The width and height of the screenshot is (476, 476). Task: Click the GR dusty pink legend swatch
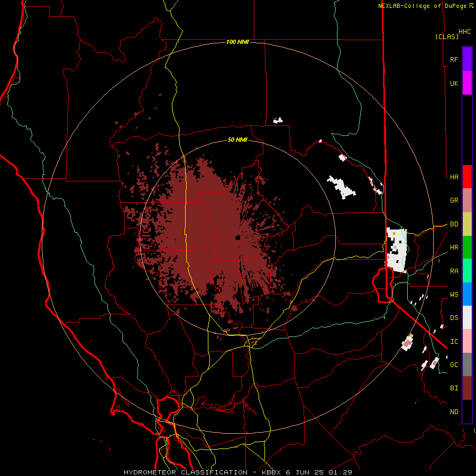tap(467, 200)
